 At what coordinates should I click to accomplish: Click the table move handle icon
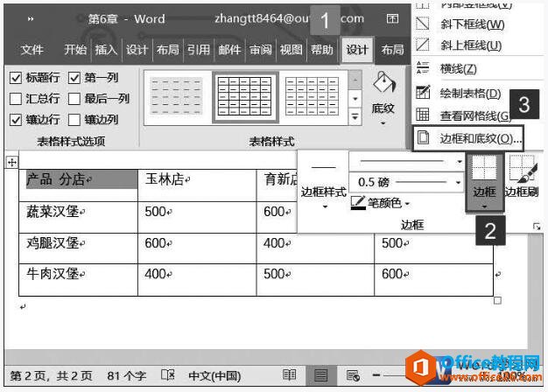[11, 162]
